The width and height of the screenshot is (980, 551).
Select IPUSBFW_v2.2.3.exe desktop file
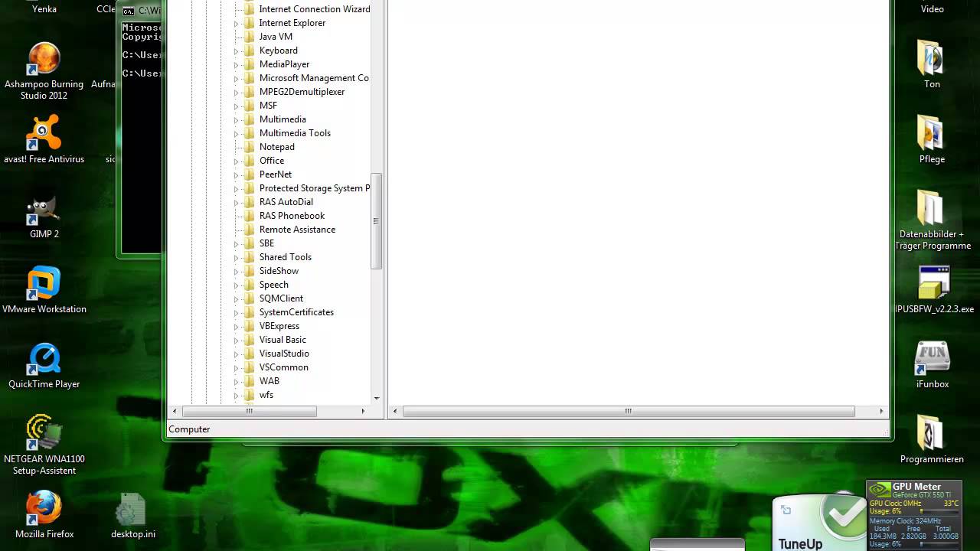click(934, 289)
